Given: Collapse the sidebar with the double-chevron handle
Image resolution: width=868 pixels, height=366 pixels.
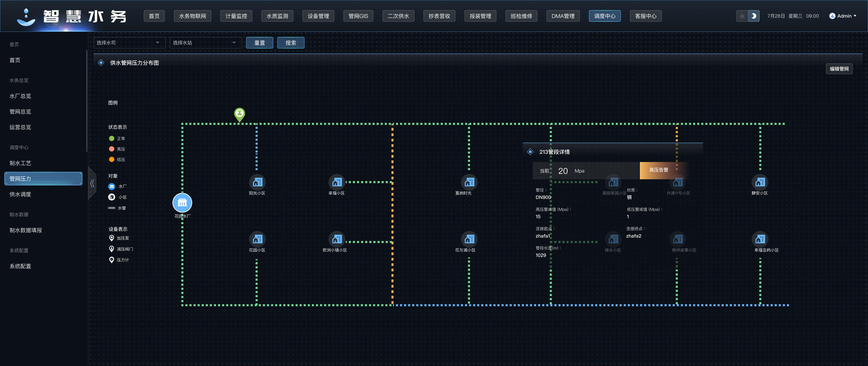Looking at the screenshot, I should [x=92, y=183].
